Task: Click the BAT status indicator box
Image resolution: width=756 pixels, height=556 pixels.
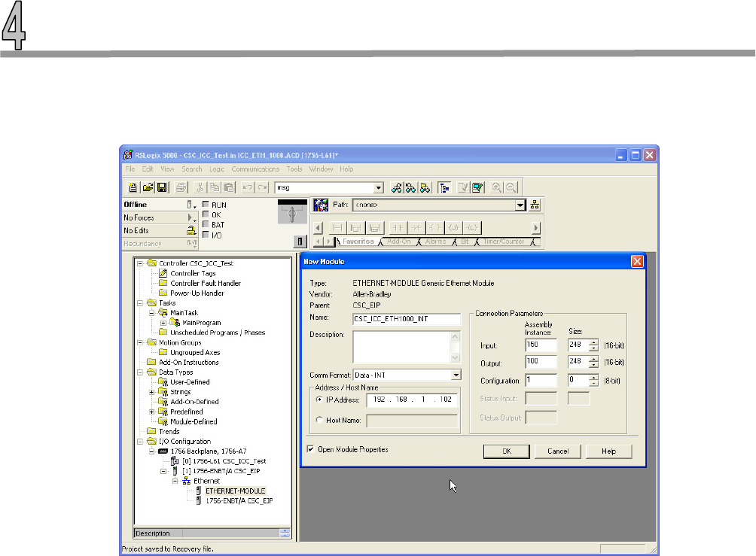Action: click(x=206, y=224)
